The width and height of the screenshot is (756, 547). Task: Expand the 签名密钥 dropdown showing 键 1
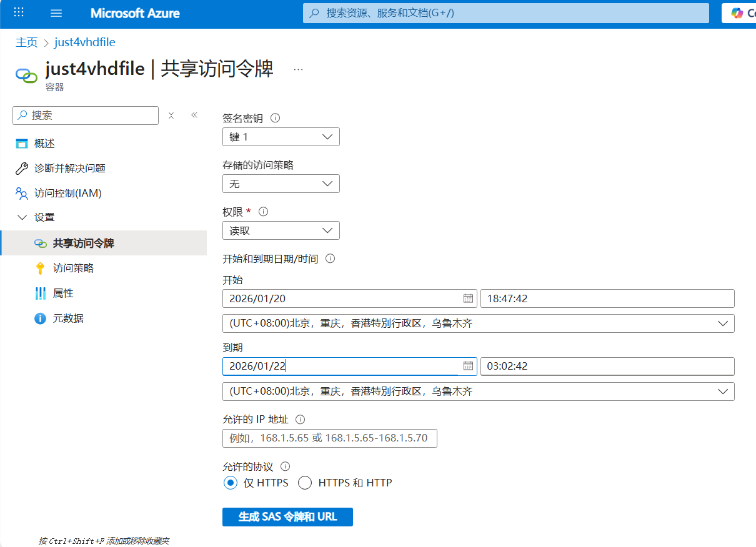click(x=281, y=137)
